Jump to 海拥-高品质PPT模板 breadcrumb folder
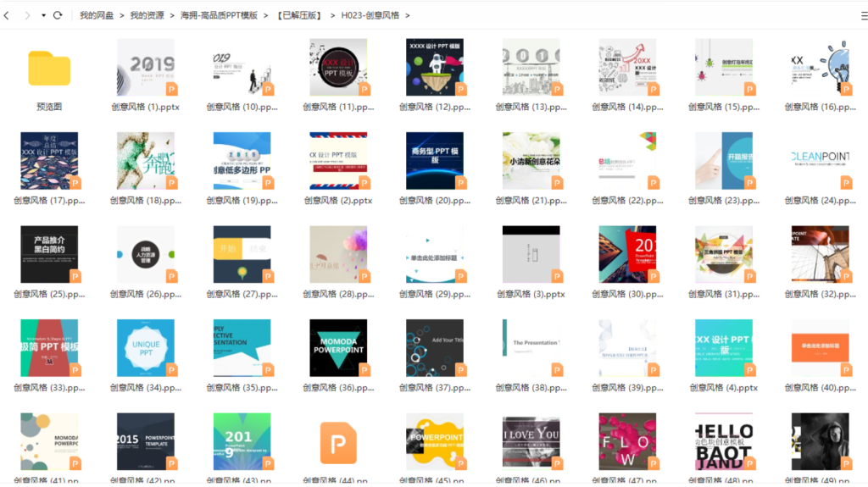 click(x=219, y=15)
